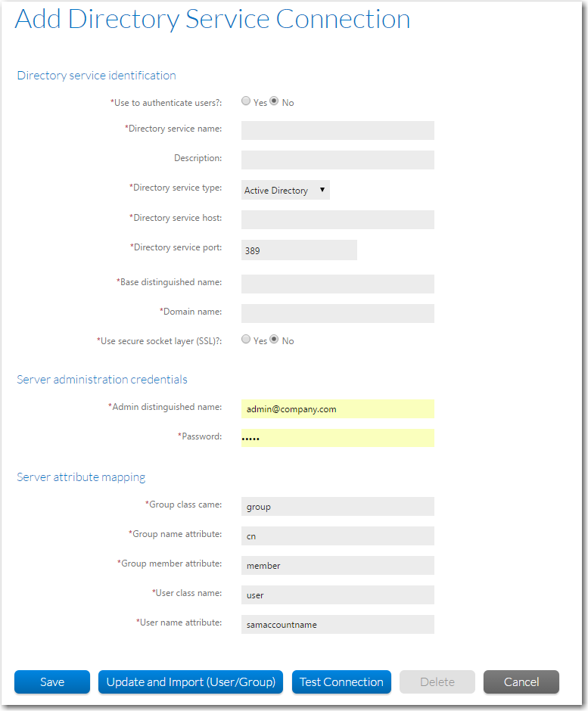Run Test Connection
Image resolution: width=588 pixels, height=711 pixels.
click(341, 682)
